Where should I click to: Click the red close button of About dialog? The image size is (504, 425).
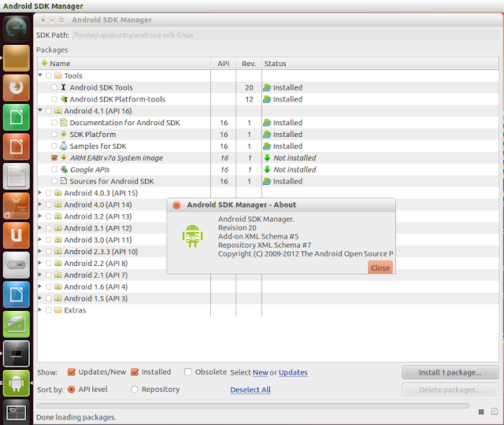pos(176,205)
